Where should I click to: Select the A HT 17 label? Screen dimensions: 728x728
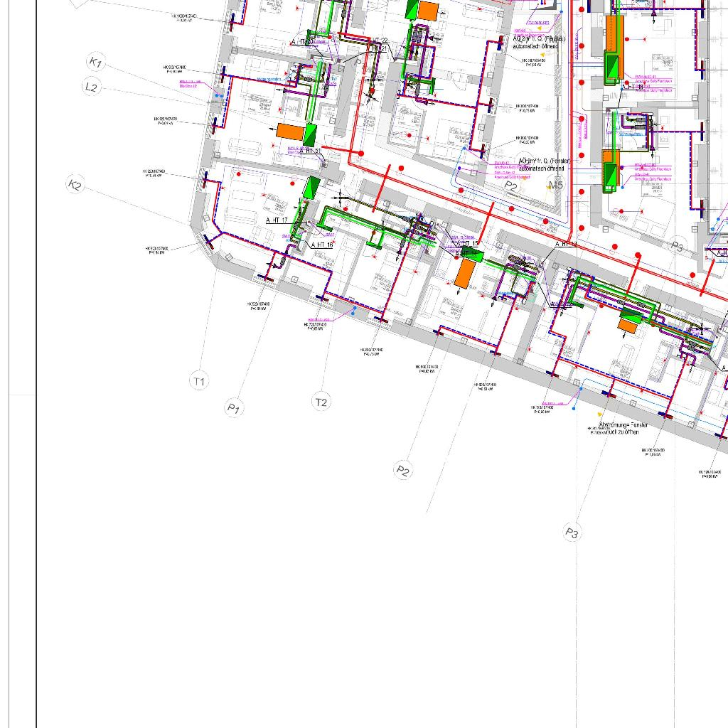tap(277, 220)
